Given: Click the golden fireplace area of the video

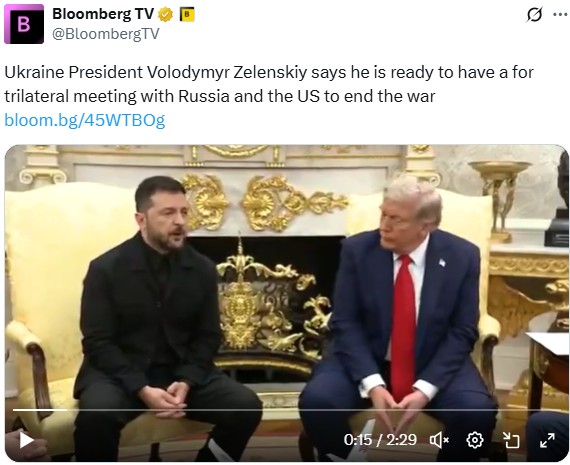Looking at the screenshot, I should 271,291.
